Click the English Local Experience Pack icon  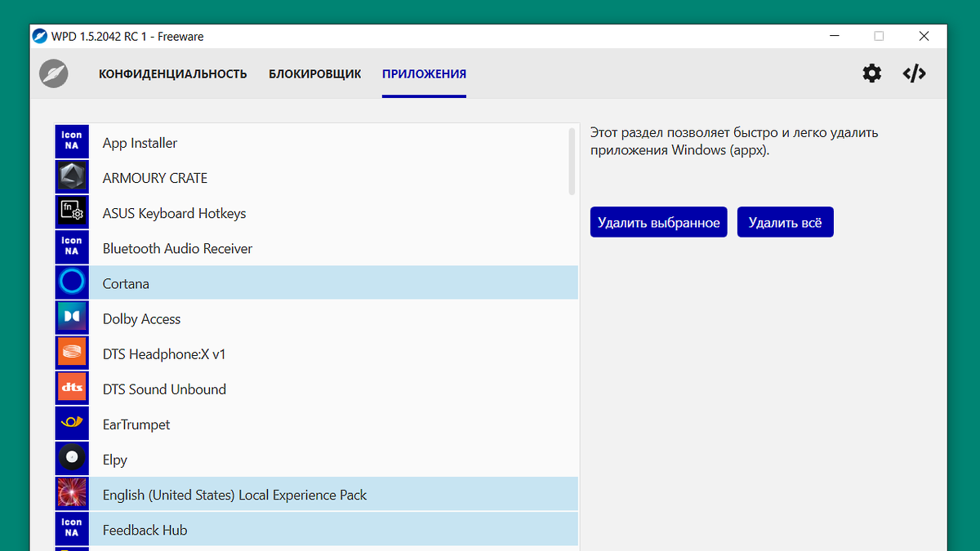click(x=72, y=494)
